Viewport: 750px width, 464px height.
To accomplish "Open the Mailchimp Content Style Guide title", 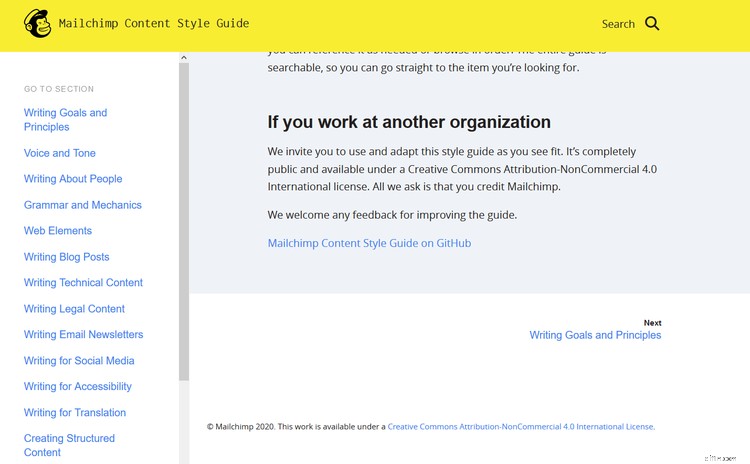I will point(154,23).
